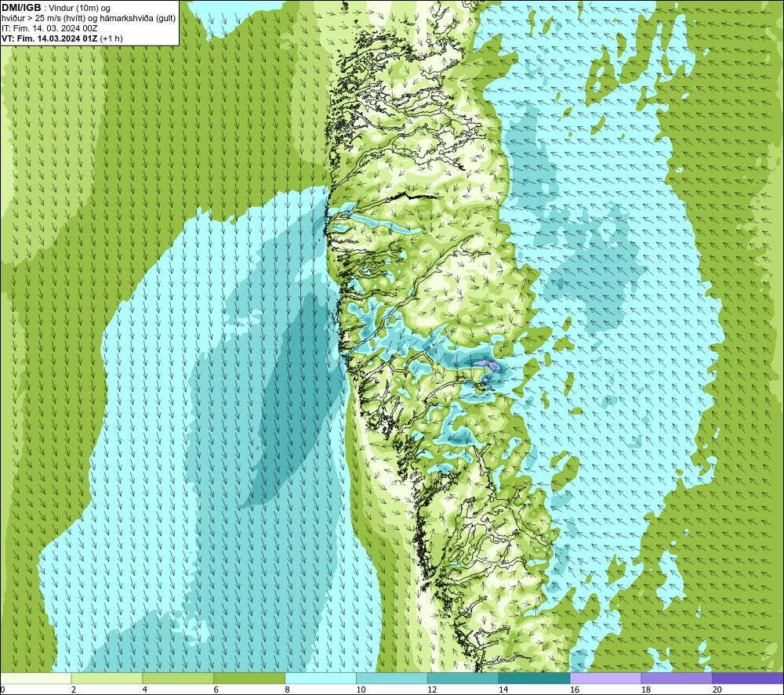
Task: Click the light cyan 8–10 m/s legend swatch
Action: coord(321,679)
